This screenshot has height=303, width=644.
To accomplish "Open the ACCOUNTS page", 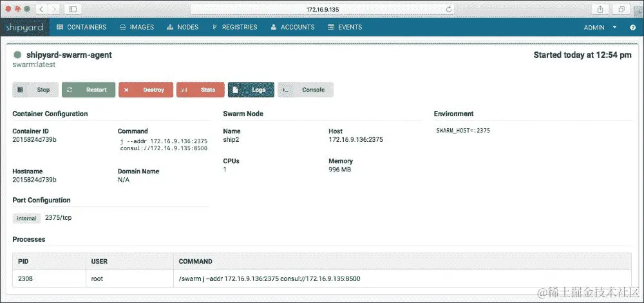I will pos(292,27).
